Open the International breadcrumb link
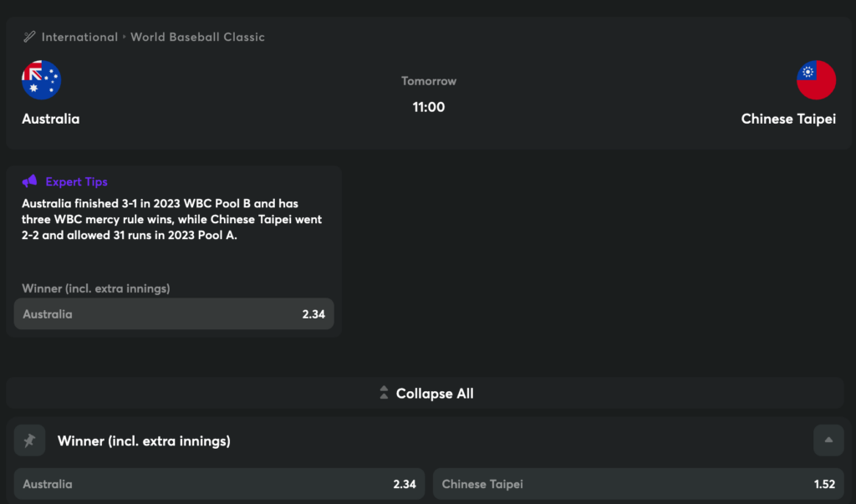This screenshot has height=504, width=856. click(79, 37)
